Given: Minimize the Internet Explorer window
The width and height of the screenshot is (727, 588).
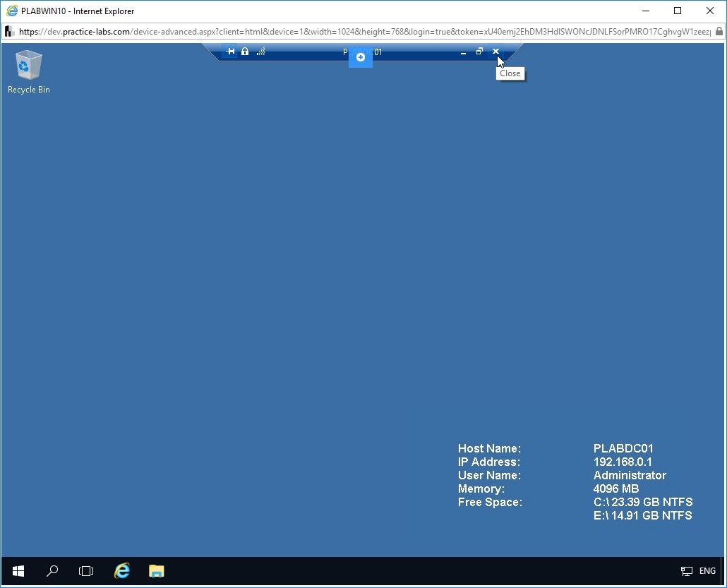Looking at the screenshot, I should [646, 11].
